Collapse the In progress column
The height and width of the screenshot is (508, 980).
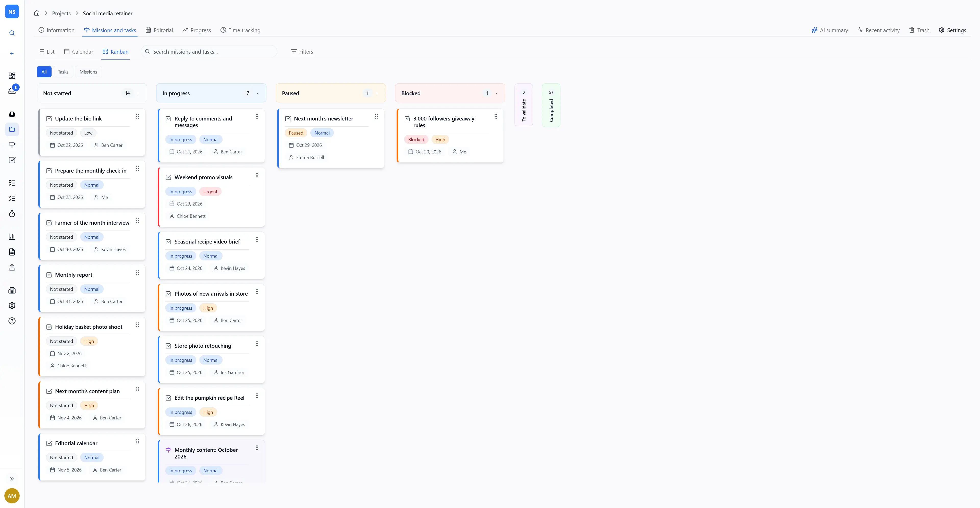click(x=258, y=93)
